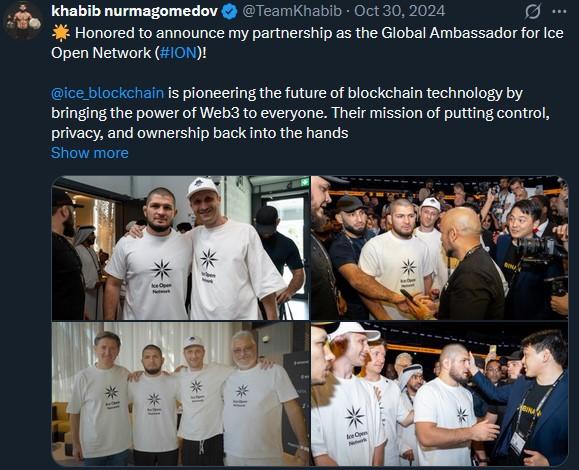Click the sun emoji starting the tweet
Viewport: 579px width, 470px height.
[61, 33]
